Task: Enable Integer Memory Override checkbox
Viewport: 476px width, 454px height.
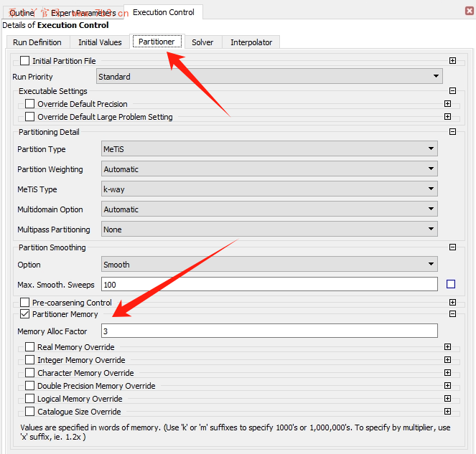Action: [30, 360]
